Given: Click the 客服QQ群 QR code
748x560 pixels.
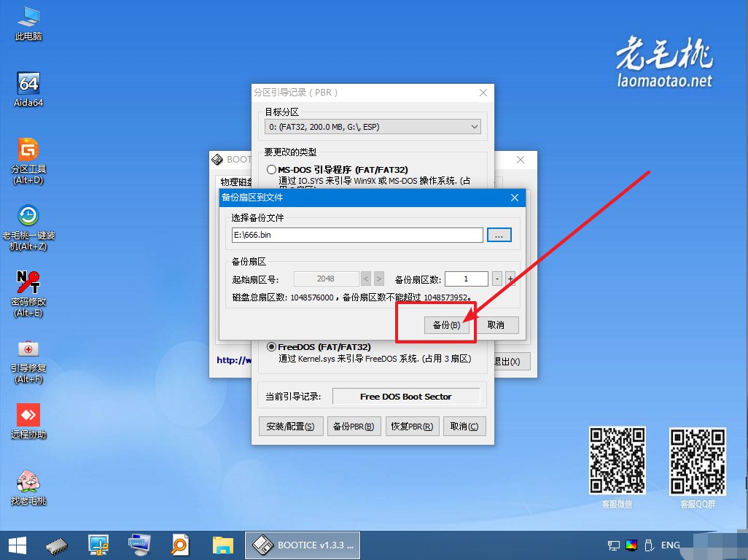Looking at the screenshot, I should (698, 462).
